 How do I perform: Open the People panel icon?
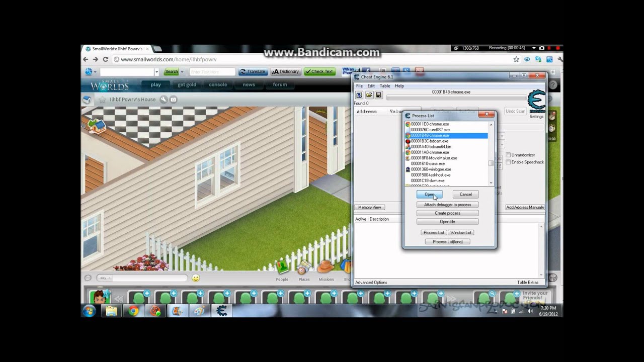click(282, 266)
